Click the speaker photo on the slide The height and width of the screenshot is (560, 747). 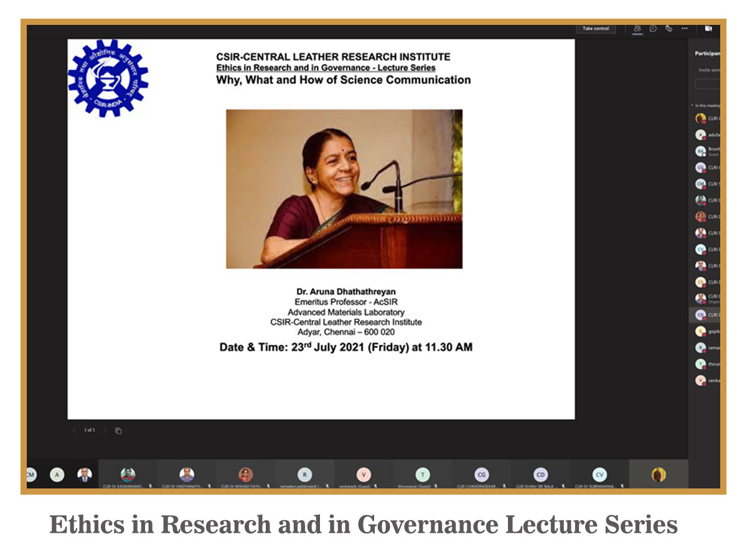pos(344,189)
